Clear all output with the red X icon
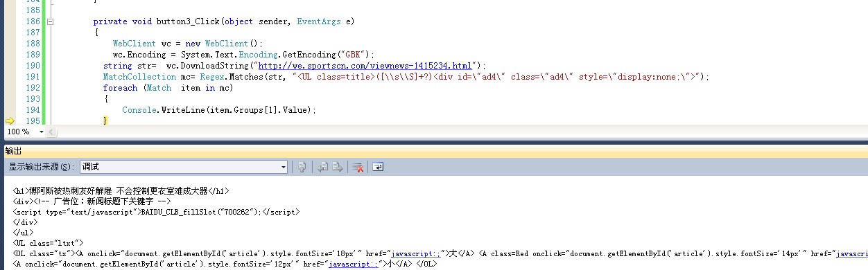 pos(358,167)
